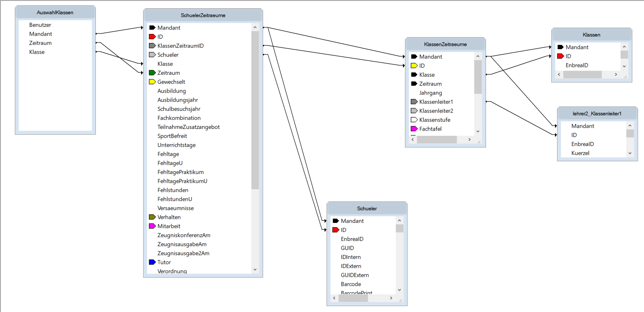Click the yellow tag icon beside Gewechselt
The image size is (644, 312).
click(x=152, y=82)
